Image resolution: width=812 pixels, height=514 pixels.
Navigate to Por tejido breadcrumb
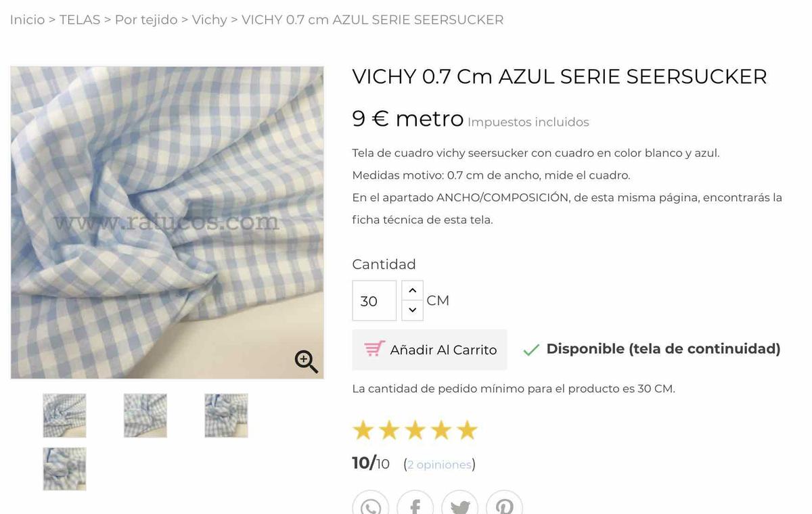tap(146, 20)
